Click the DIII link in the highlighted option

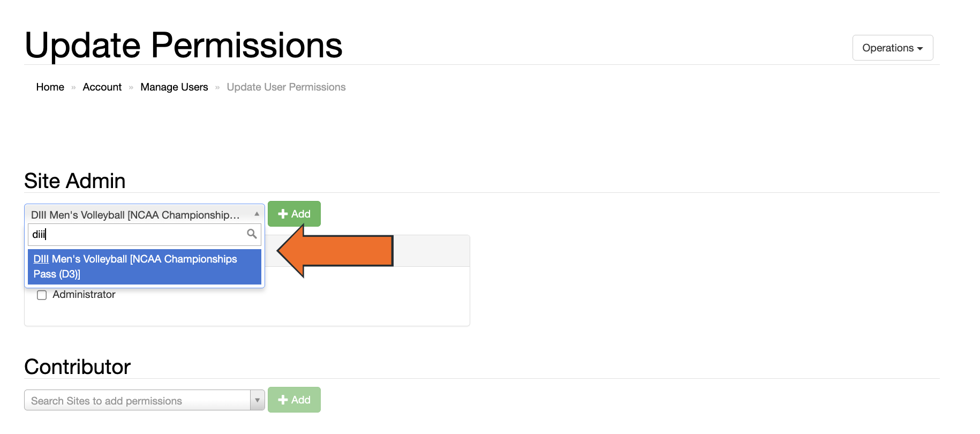pos(40,259)
